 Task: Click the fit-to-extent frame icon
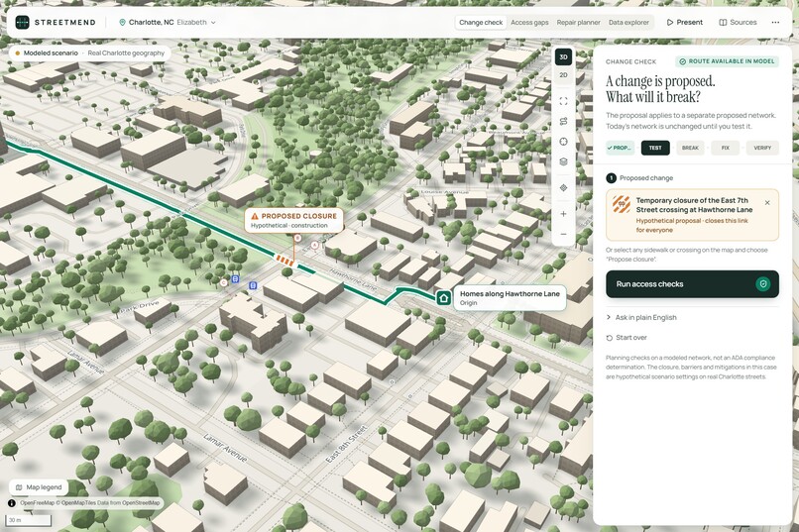pyautogui.click(x=563, y=101)
